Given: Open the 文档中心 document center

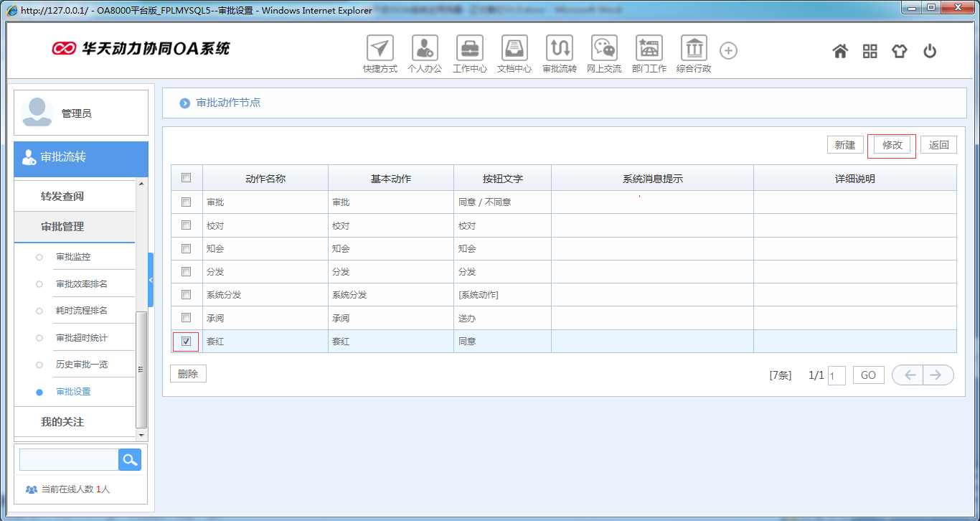Looking at the screenshot, I should click(x=514, y=50).
